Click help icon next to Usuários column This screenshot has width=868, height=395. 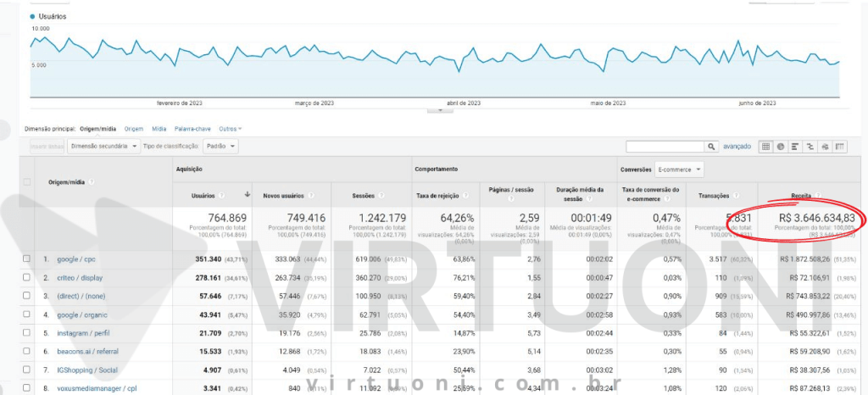click(220, 194)
